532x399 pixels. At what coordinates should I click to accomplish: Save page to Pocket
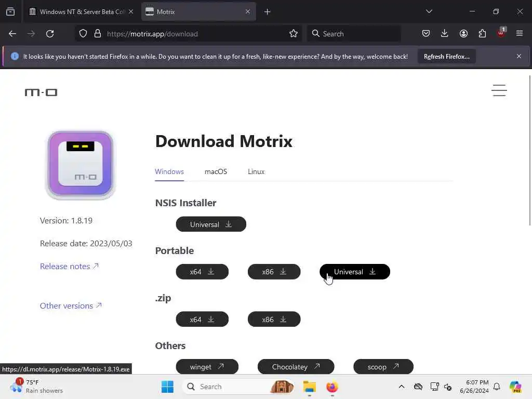coord(426,34)
